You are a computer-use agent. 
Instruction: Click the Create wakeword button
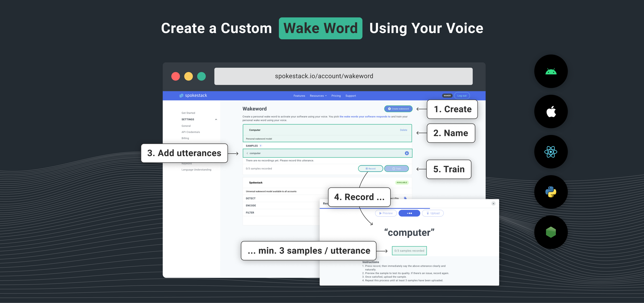[x=398, y=109]
